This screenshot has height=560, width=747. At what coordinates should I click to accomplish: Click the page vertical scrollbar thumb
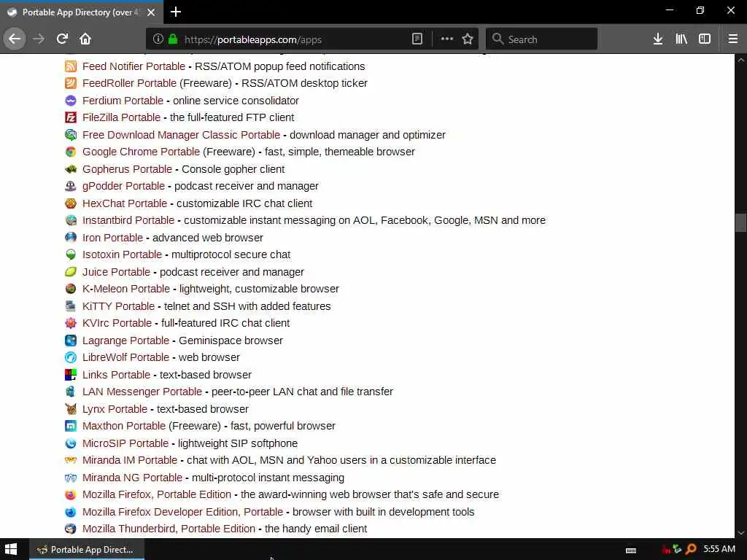tap(740, 222)
